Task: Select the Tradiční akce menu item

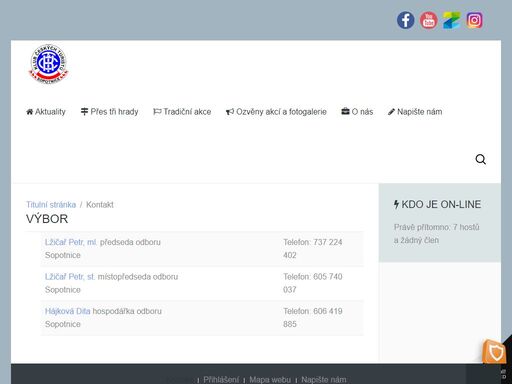Action: [182, 112]
